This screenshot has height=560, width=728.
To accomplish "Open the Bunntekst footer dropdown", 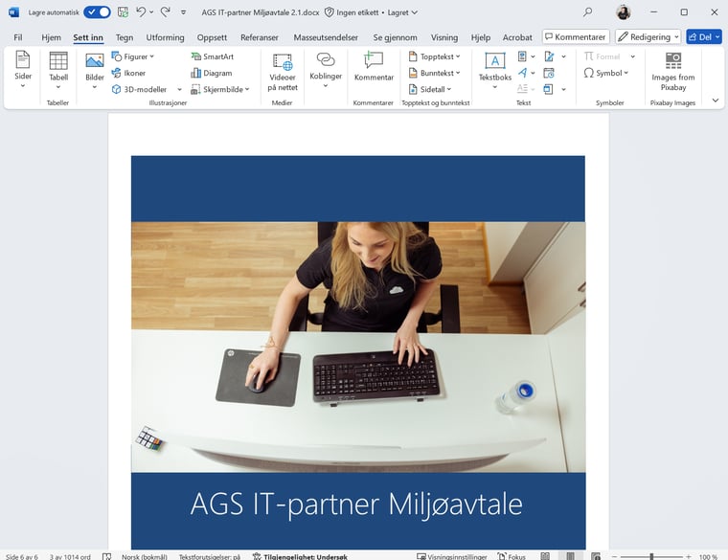I will click(435, 74).
